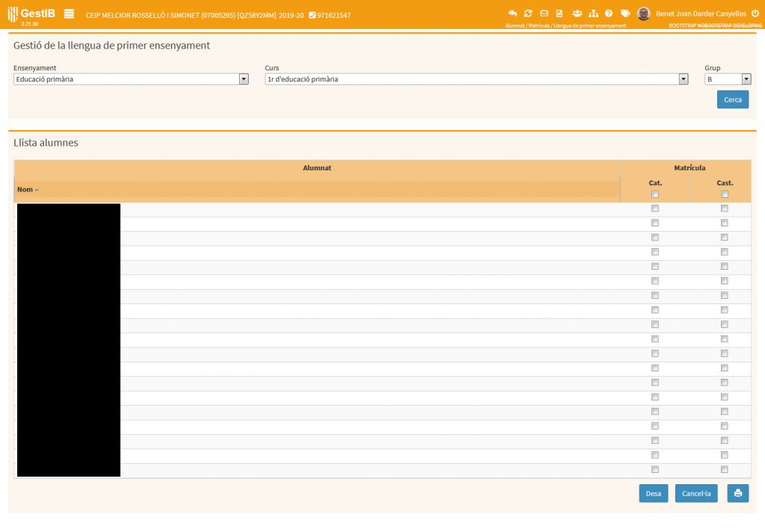This screenshot has width=765, height=532.
Task: Check the Cast. column header checkbox
Action: pos(724,194)
